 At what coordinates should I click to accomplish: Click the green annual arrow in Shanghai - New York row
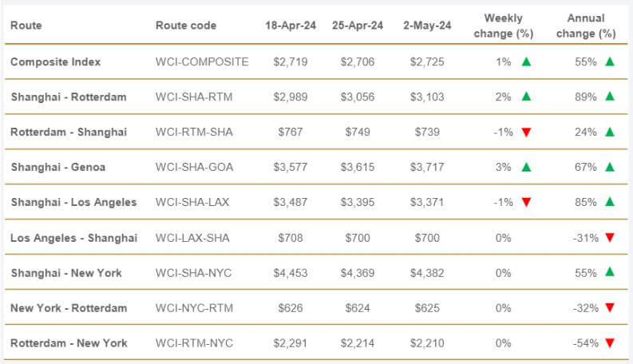610,272
